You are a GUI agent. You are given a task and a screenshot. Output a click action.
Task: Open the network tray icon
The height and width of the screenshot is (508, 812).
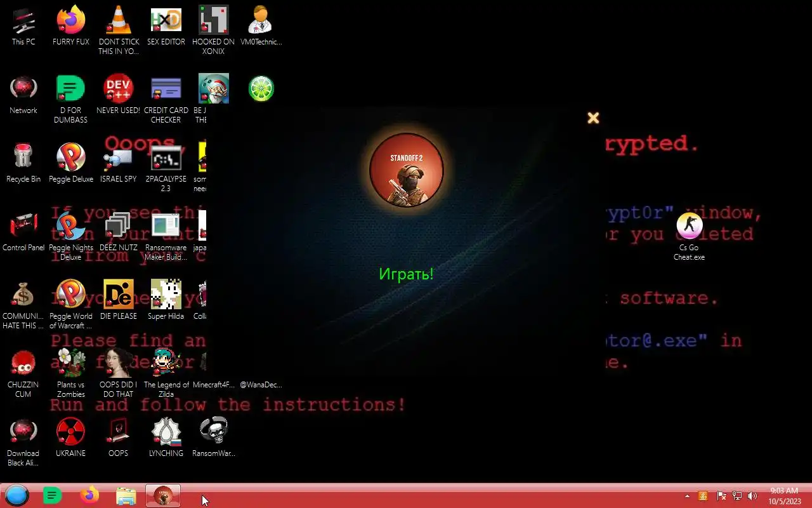point(737,496)
